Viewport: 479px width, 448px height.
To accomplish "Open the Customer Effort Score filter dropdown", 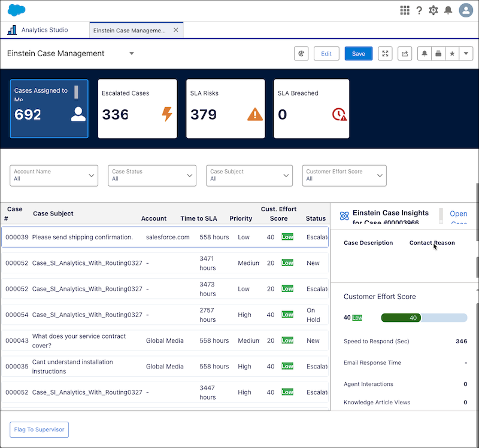I will point(344,175).
